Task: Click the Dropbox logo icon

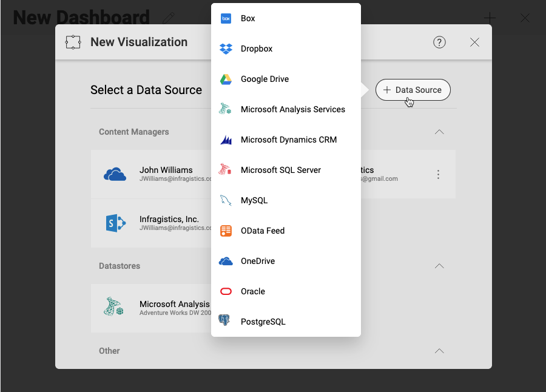Action: (226, 49)
